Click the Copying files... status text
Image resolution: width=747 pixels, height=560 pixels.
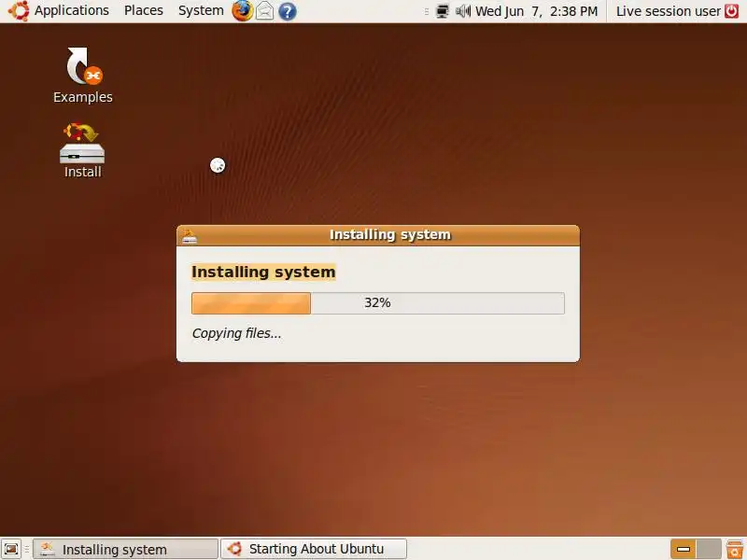point(237,333)
